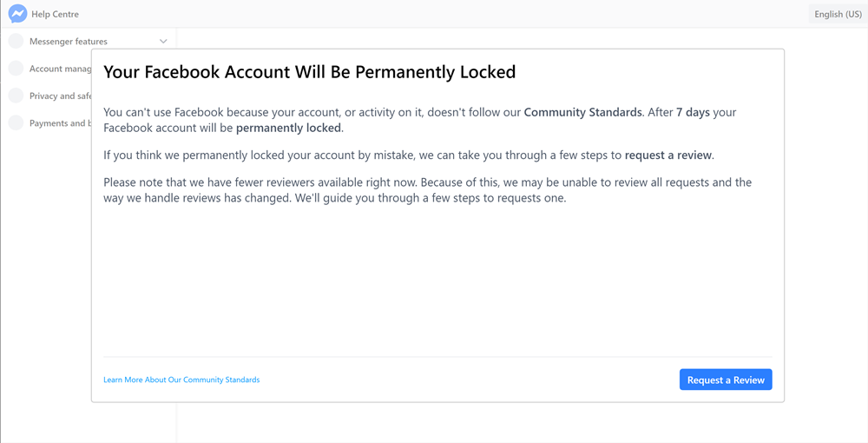Click bold "permanently locked" text in first paragraph

click(288, 128)
